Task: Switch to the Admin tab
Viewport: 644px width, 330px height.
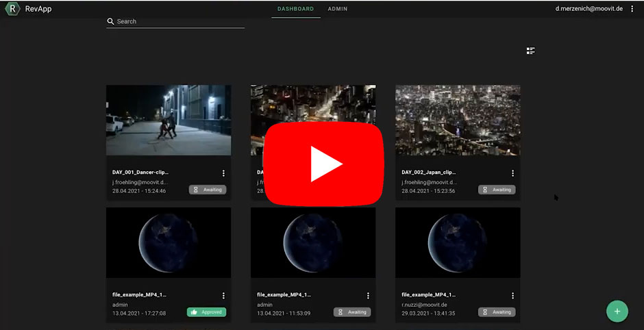Action: [x=337, y=9]
